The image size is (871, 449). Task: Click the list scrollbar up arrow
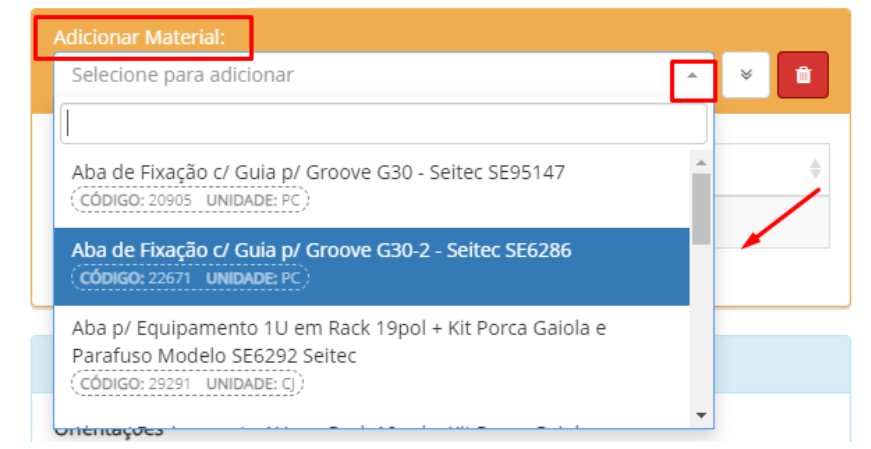701,162
